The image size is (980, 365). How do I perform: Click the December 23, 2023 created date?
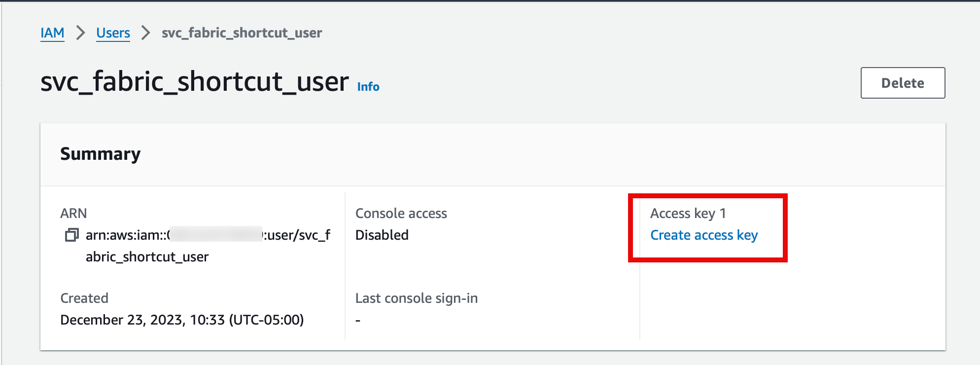coord(182,320)
